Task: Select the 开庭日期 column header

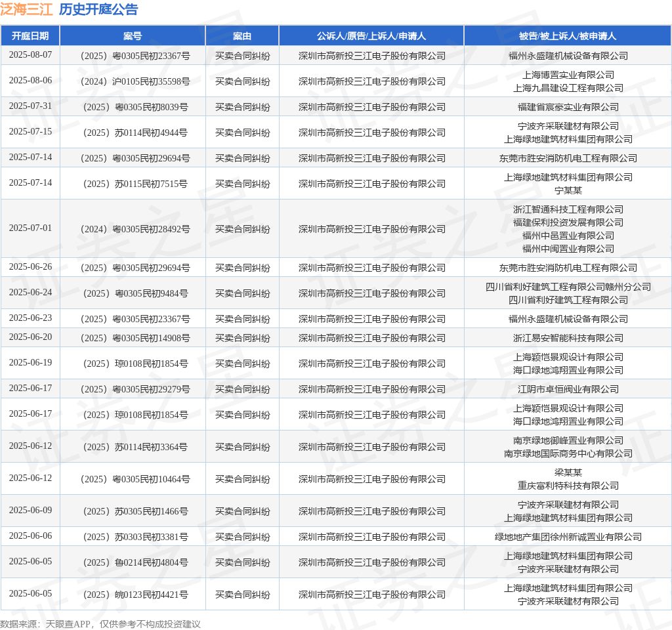Action: click(x=30, y=36)
